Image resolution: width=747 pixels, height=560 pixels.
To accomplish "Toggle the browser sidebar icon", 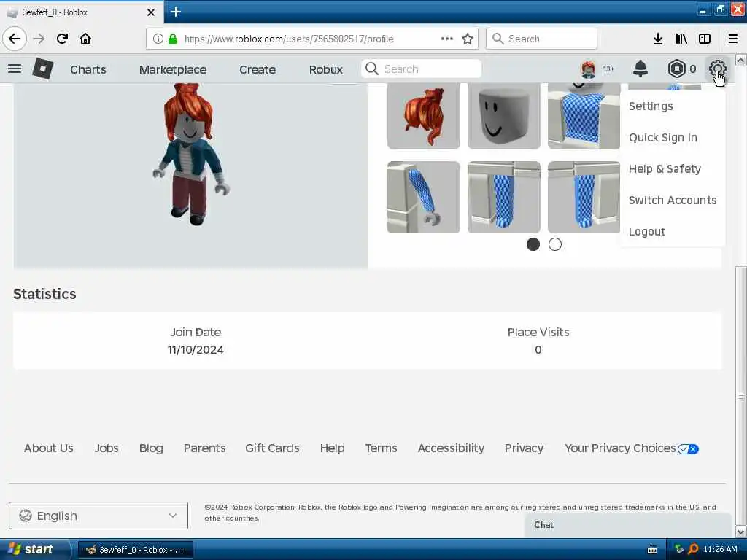I will tap(705, 39).
